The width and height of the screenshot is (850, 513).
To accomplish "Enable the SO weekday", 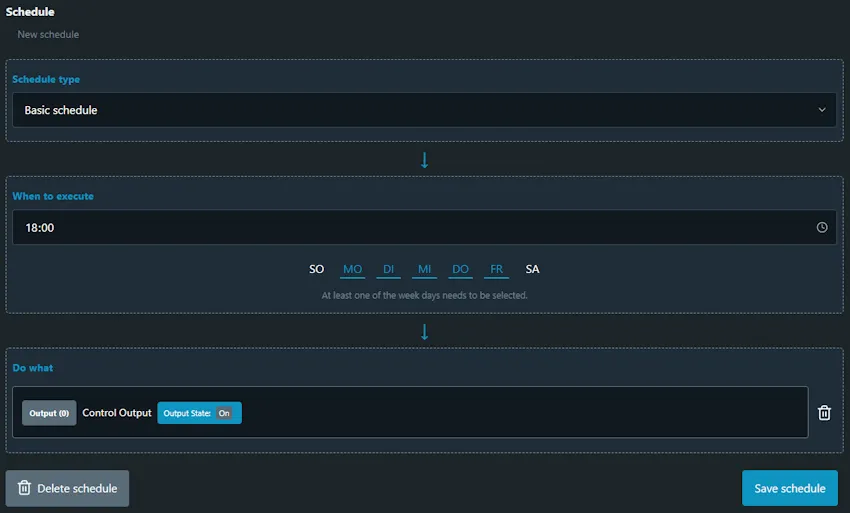I will coord(316,269).
